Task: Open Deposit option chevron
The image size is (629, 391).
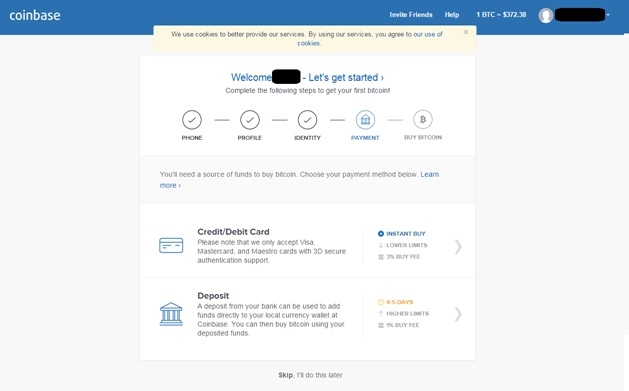Action: (458, 314)
